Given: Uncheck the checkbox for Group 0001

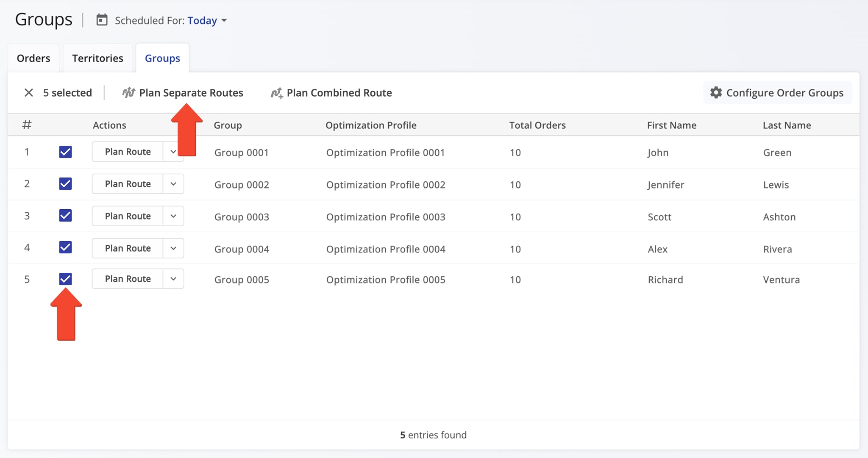Looking at the screenshot, I should coord(65,152).
